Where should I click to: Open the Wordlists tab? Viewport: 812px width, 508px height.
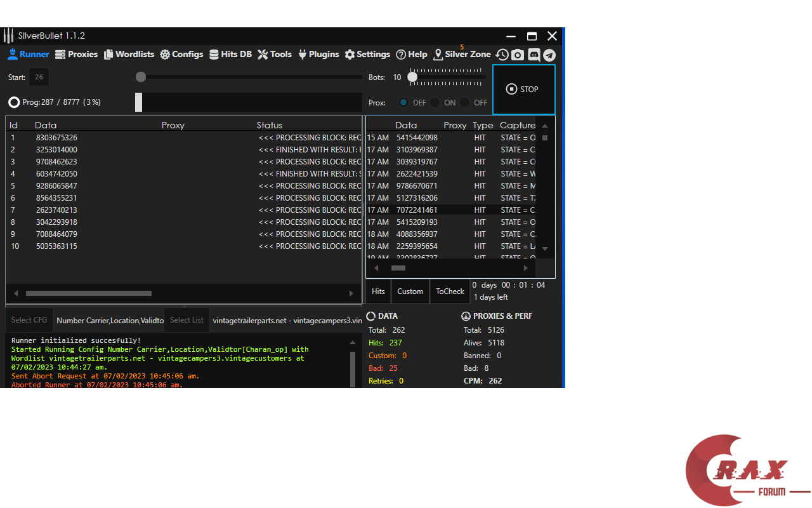pyautogui.click(x=129, y=55)
